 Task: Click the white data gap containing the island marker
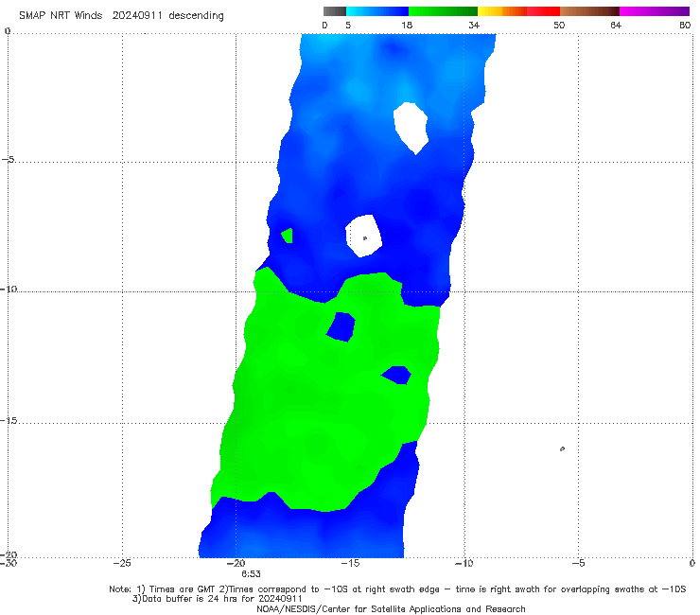(364, 236)
